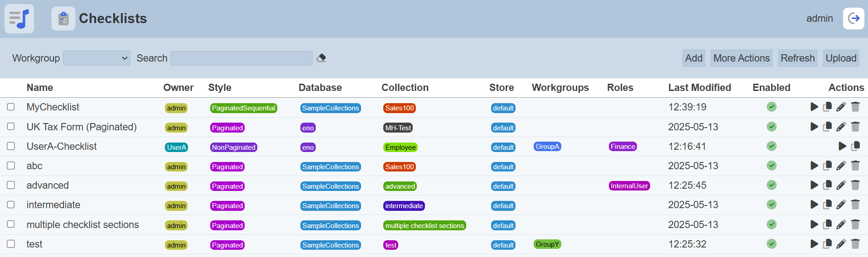This screenshot has height=257, width=868.
Task: Sort by the Name column header
Action: pos(40,88)
